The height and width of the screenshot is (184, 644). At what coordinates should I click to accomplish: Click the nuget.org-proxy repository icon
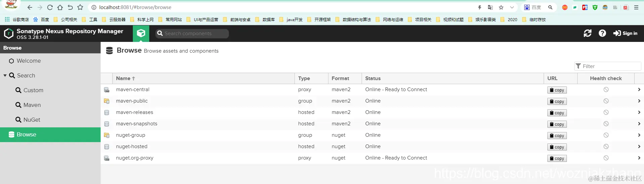(x=107, y=158)
